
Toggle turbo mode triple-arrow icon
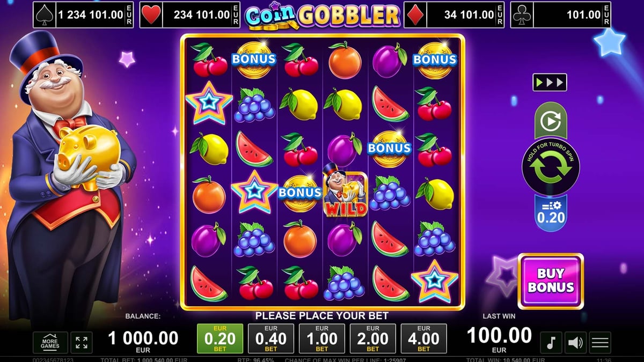click(x=550, y=83)
